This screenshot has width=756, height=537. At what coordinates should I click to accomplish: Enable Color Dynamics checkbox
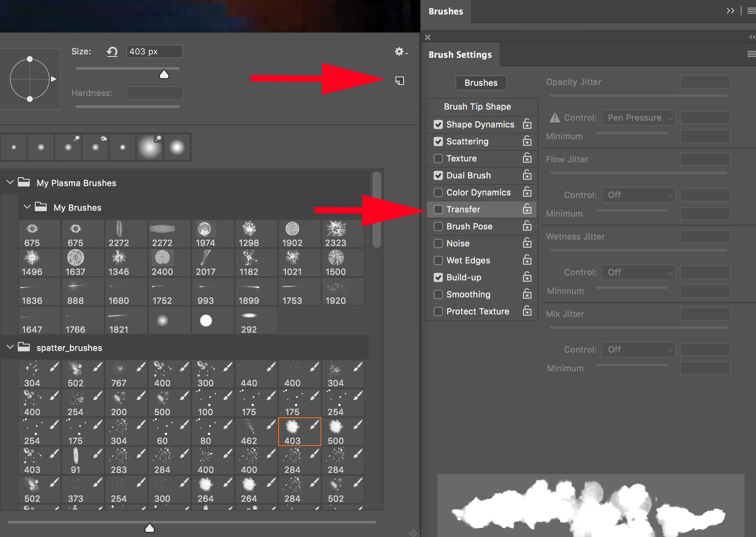point(438,192)
